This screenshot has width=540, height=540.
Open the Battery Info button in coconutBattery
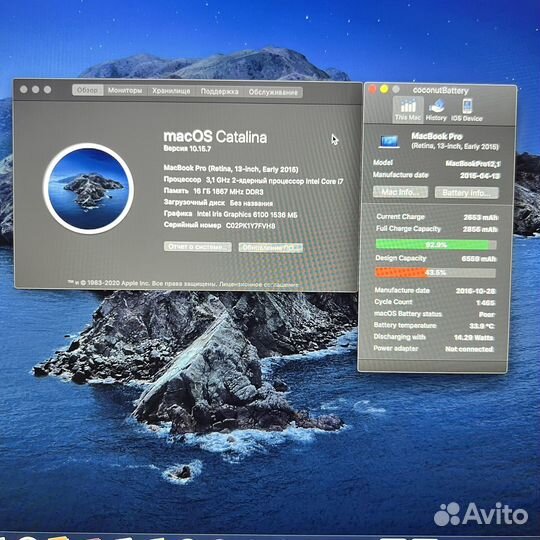[x=467, y=193]
